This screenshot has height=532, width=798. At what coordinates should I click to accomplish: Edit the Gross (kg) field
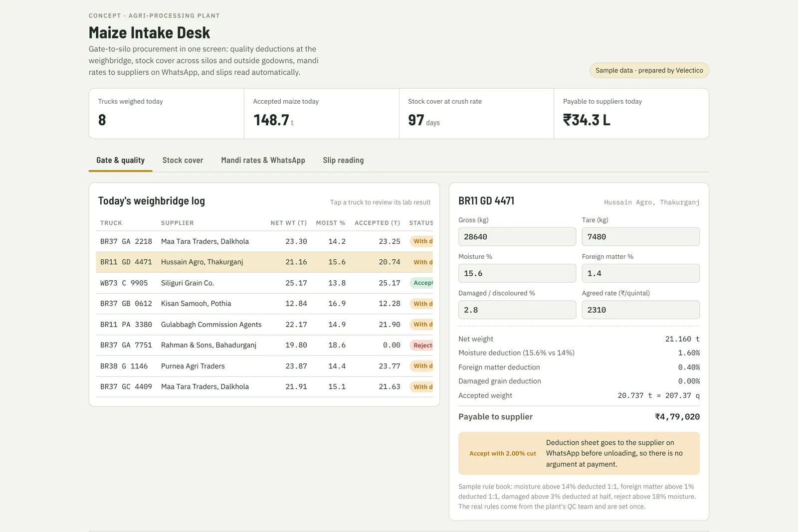click(517, 237)
